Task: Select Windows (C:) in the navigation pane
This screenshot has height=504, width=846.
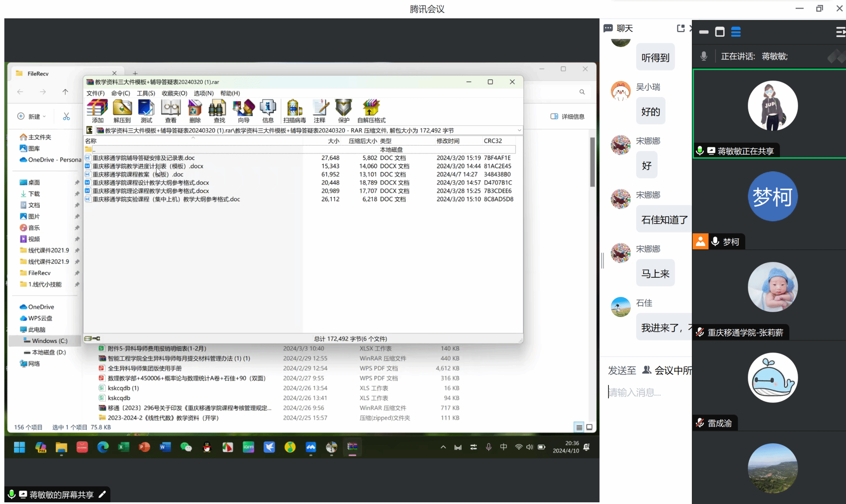Action: click(x=49, y=341)
